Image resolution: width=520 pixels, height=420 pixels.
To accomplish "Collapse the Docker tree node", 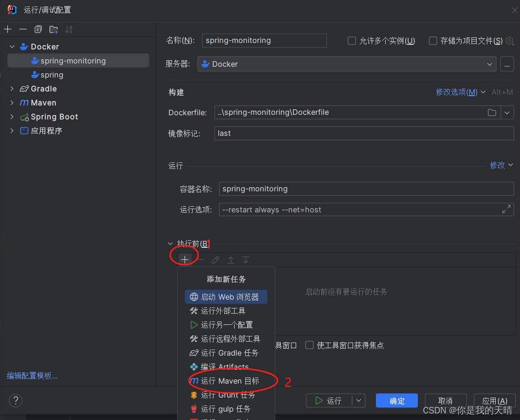I will [12, 47].
